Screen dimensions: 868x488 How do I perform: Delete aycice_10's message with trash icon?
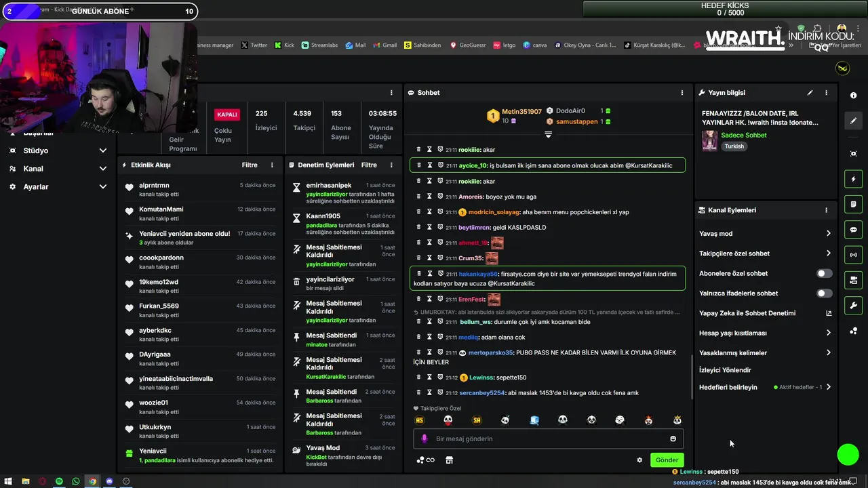418,165
